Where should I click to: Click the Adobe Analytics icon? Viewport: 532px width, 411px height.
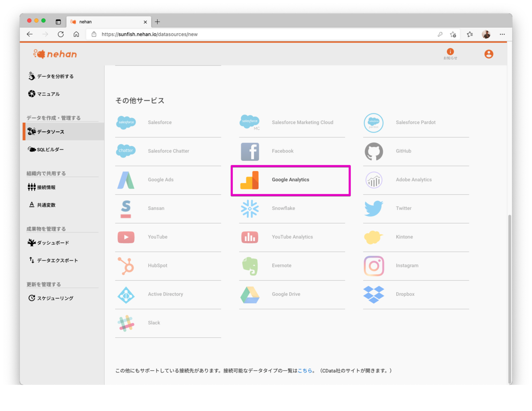pos(374,180)
